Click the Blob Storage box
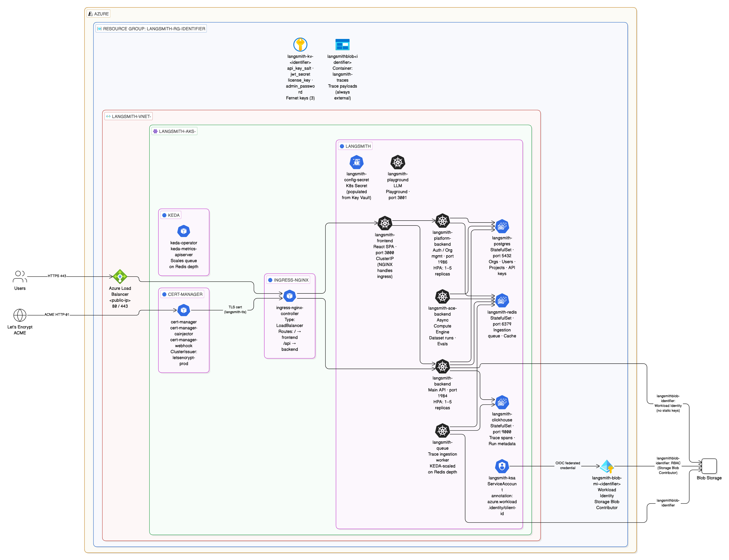 coord(709,466)
